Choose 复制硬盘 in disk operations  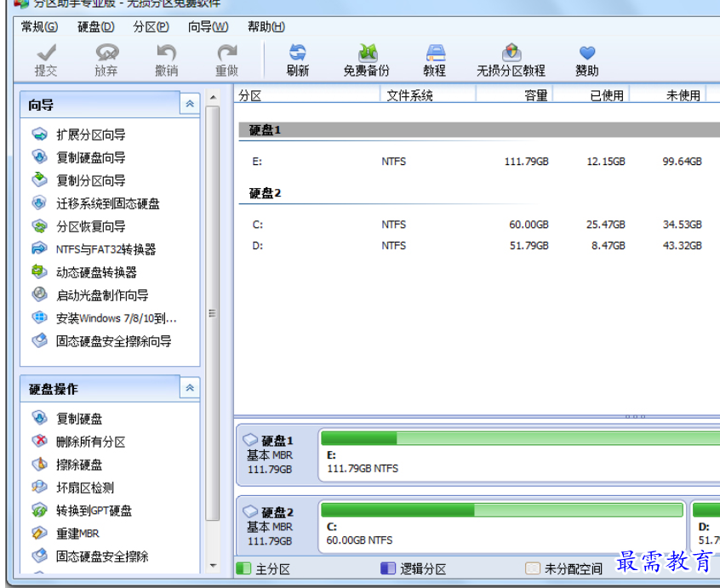(67, 419)
